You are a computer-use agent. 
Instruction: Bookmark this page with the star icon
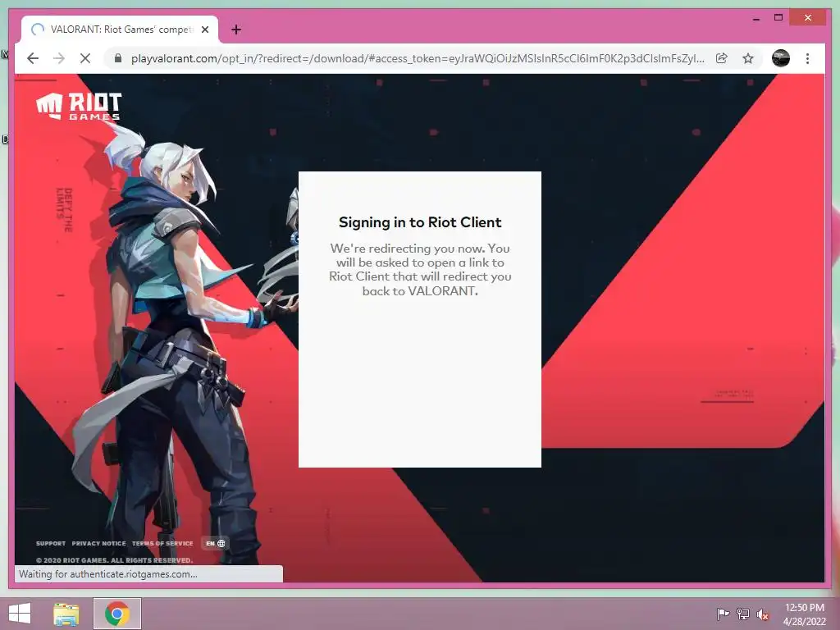pos(748,58)
